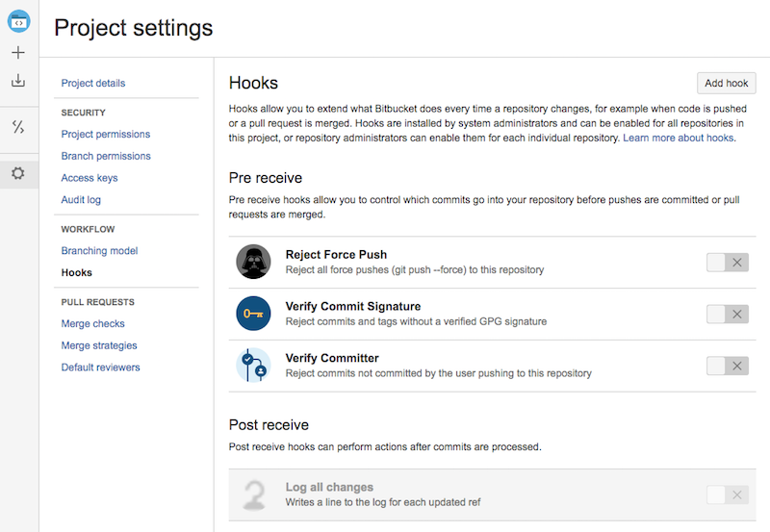Open the project avatar icon in sidebar
This screenshot has width=770, height=532.
pyautogui.click(x=18, y=21)
